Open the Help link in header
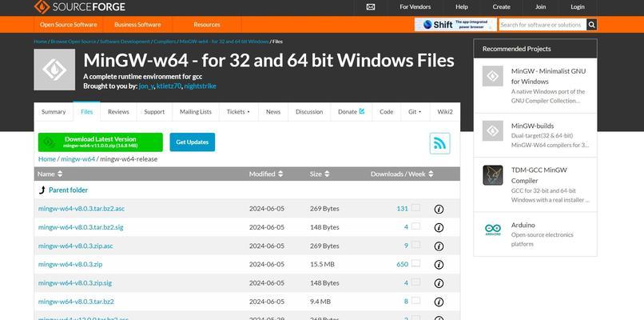 click(x=462, y=7)
